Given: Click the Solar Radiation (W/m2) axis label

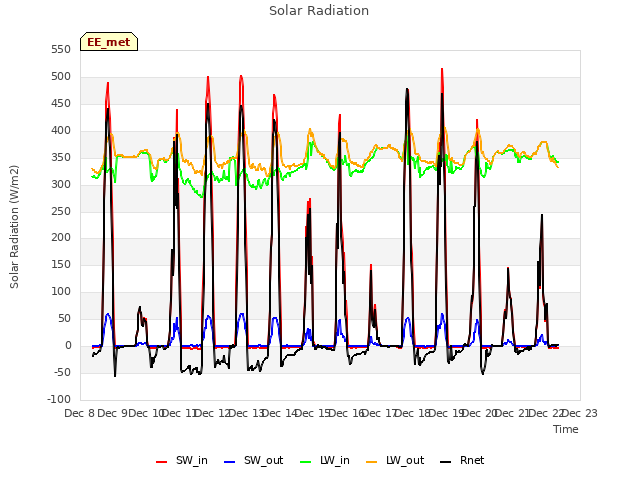Looking at the screenshot, I should click(14, 227).
